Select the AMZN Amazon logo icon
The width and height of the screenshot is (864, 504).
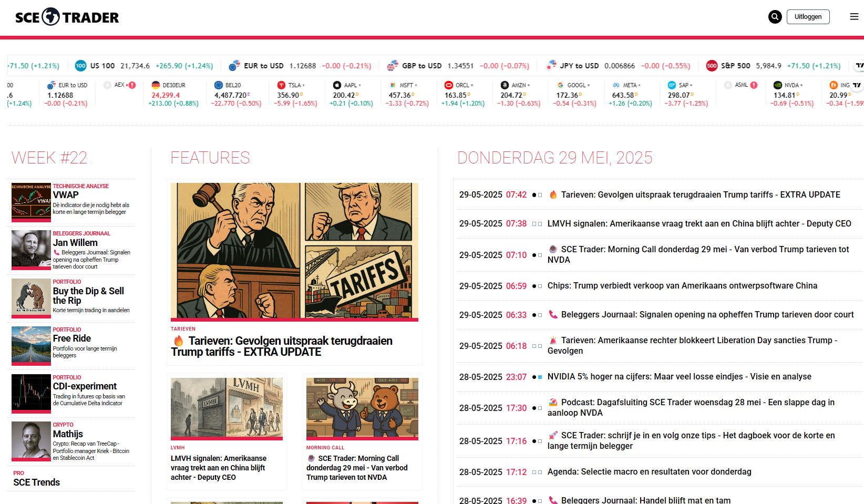(505, 85)
